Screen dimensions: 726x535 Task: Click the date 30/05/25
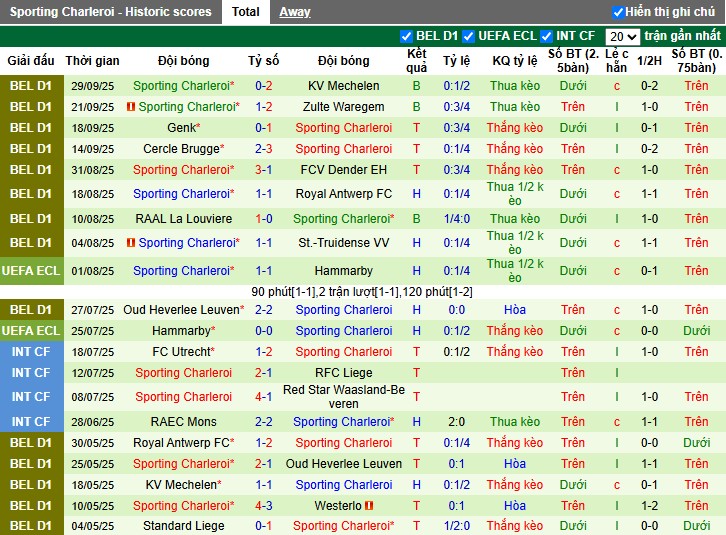92,443
